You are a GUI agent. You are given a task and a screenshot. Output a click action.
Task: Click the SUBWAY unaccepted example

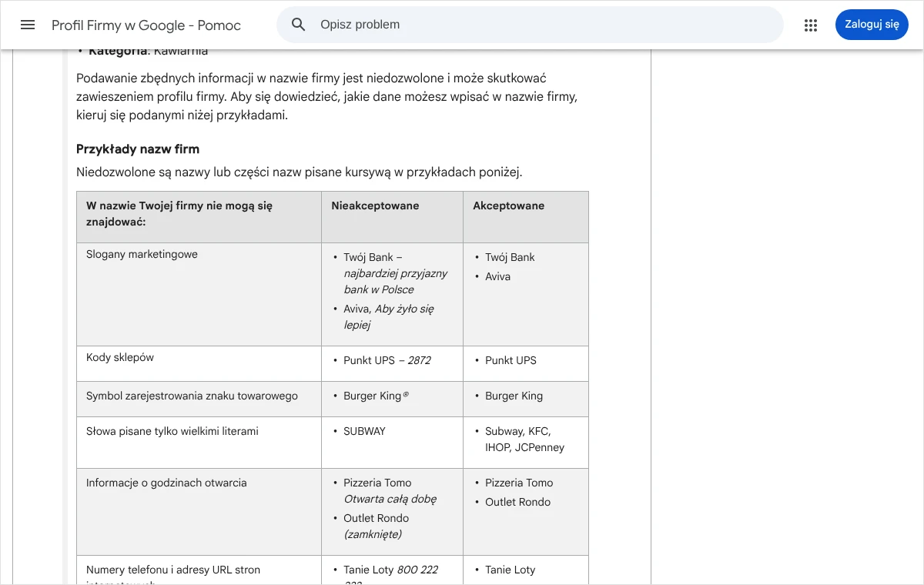(x=364, y=431)
